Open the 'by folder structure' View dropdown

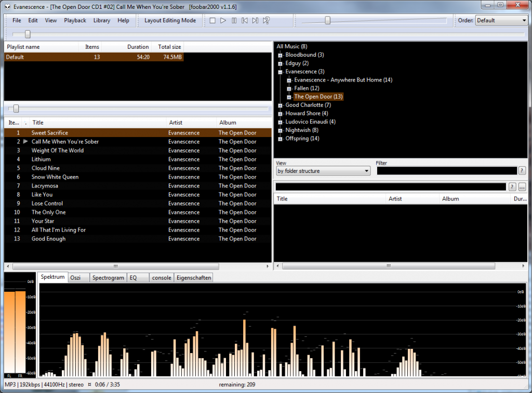tap(323, 171)
